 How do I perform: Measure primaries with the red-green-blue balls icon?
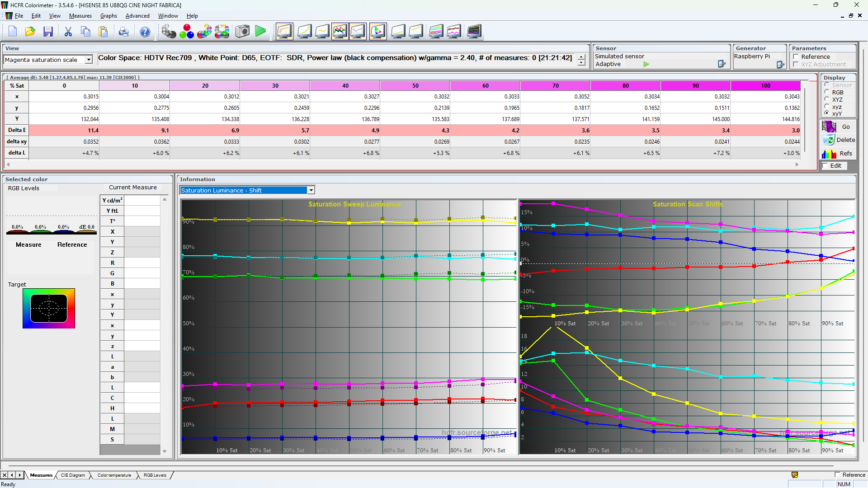point(187,31)
